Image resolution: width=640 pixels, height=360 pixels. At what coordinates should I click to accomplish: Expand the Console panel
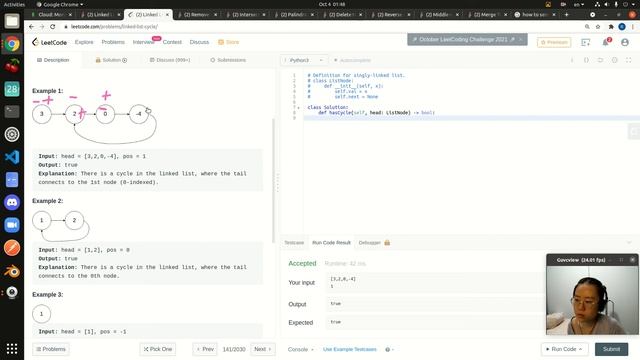tap(300, 349)
